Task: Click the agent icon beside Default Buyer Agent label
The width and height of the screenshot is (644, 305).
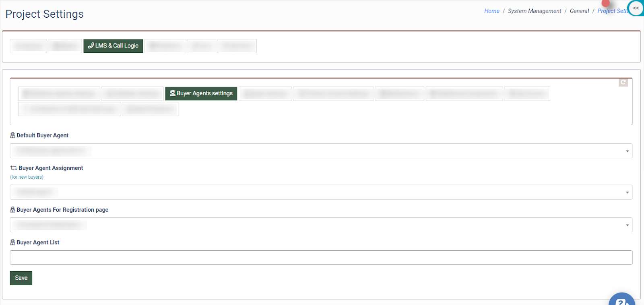Action: [12, 136]
